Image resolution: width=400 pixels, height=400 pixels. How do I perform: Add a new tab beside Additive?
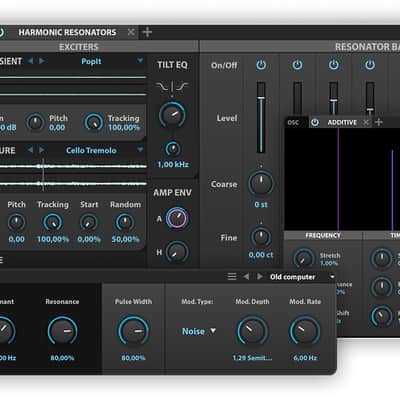[x=379, y=122]
